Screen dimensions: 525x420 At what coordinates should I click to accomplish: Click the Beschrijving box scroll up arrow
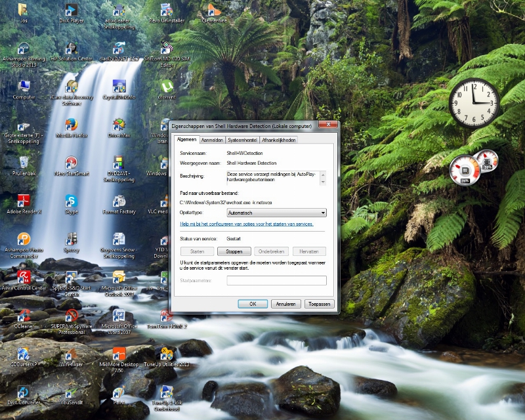point(323,175)
